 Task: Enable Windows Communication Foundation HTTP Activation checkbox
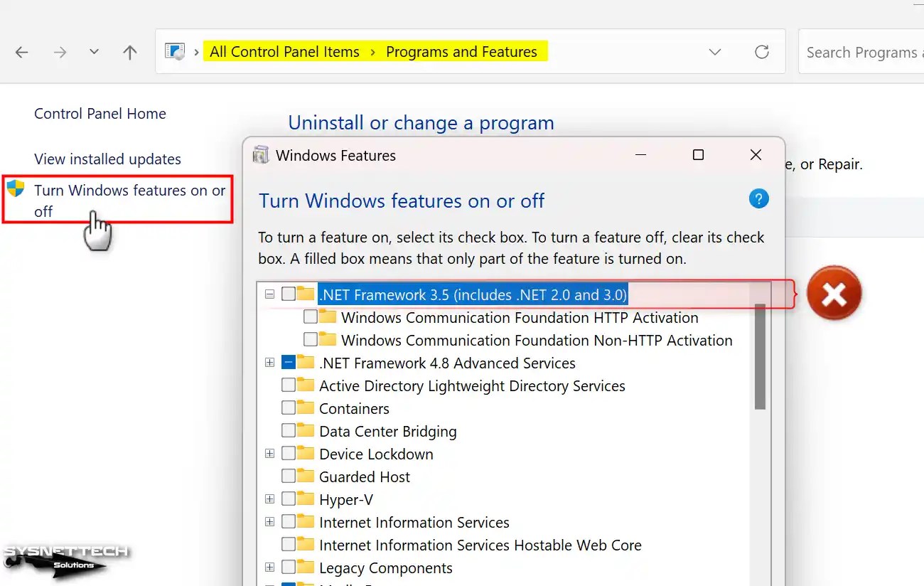click(311, 317)
